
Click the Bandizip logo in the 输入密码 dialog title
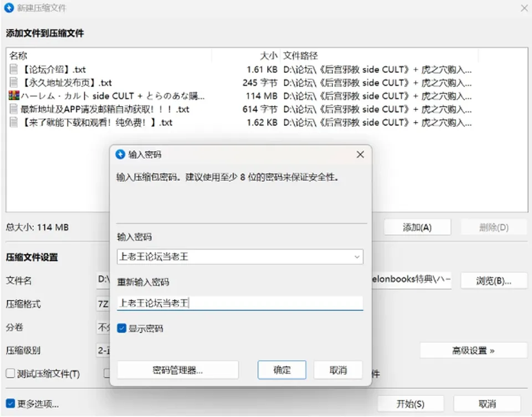click(x=120, y=155)
